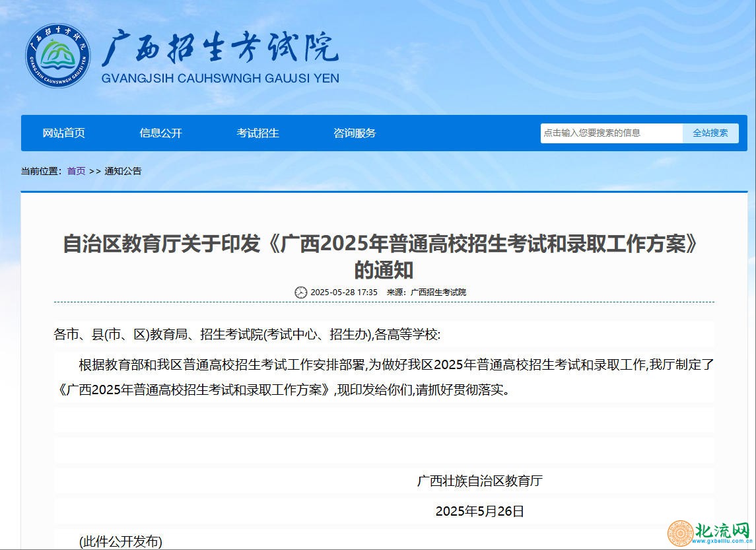756x550 pixels.
Task: Click the date line 2025年5月26日
Action: (480, 512)
